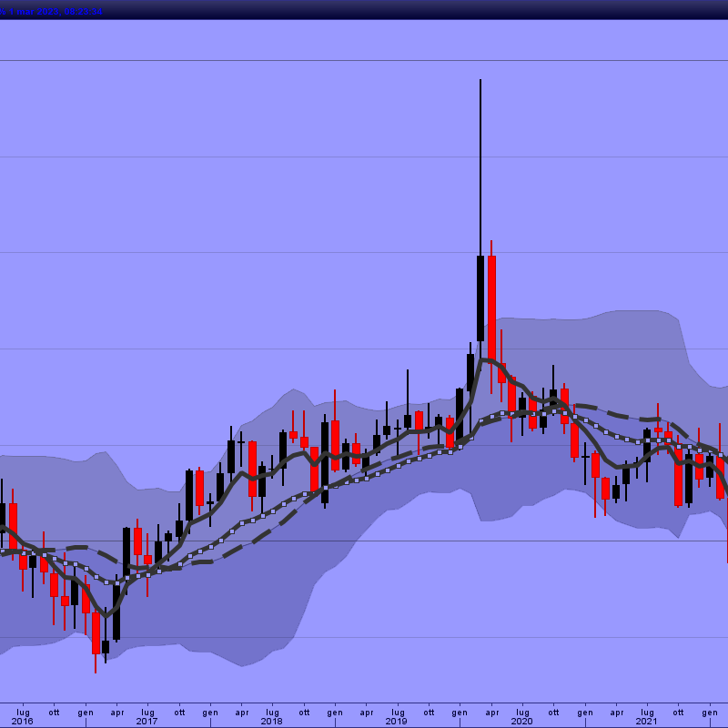The width and height of the screenshot is (728, 728).
Task: Select the tall black candle at the 2017 low
Action: 116,610
